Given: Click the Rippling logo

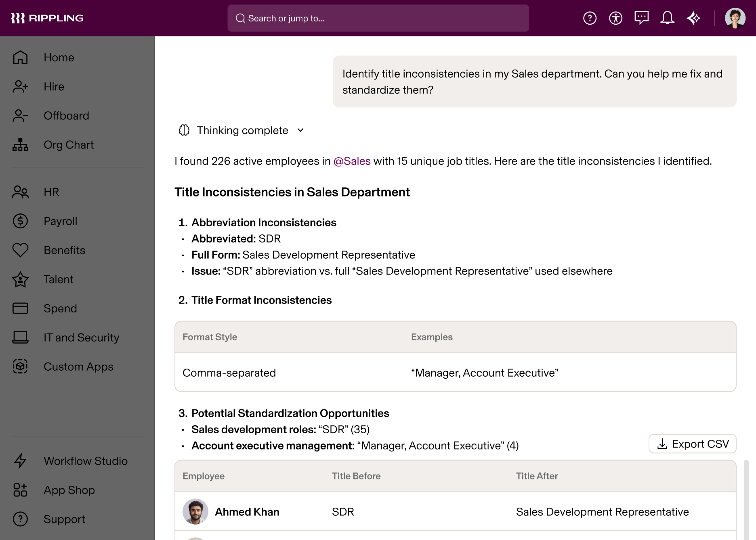Looking at the screenshot, I should pyautogui.click(x=47, y=18).
